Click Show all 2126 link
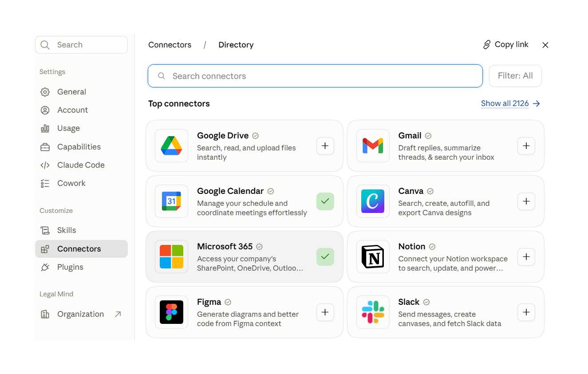Viewport: 588px width, 374px height. [x=510, y=103]
